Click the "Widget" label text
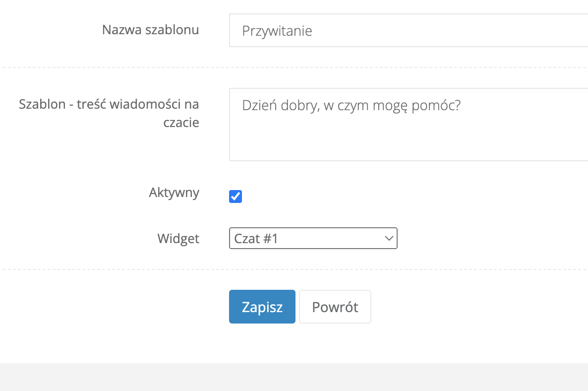 pyautogui.click(x=178, y=239)
